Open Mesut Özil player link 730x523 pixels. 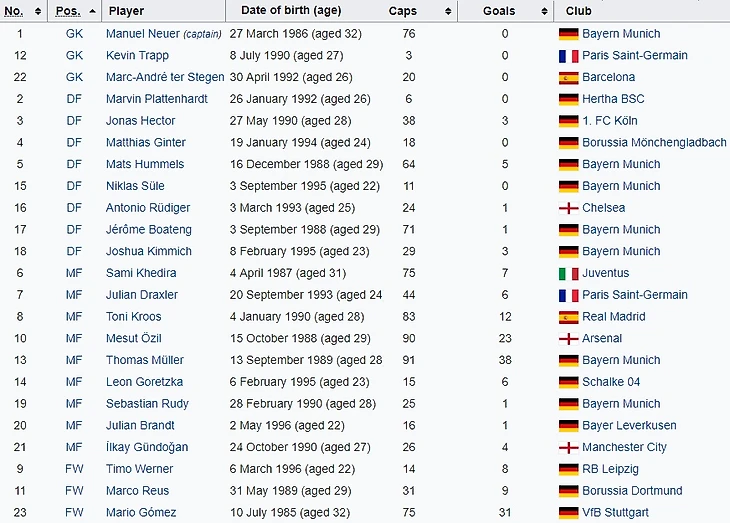[133, 338]
